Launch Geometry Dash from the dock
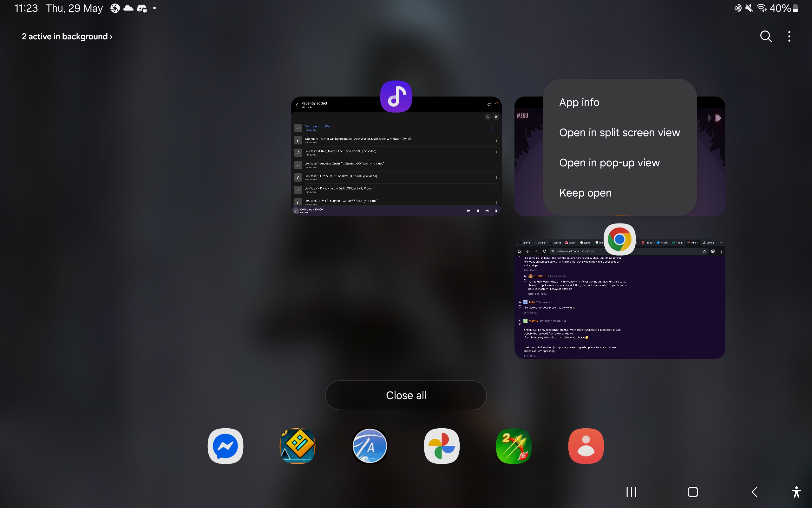 (x=297, y=446)
